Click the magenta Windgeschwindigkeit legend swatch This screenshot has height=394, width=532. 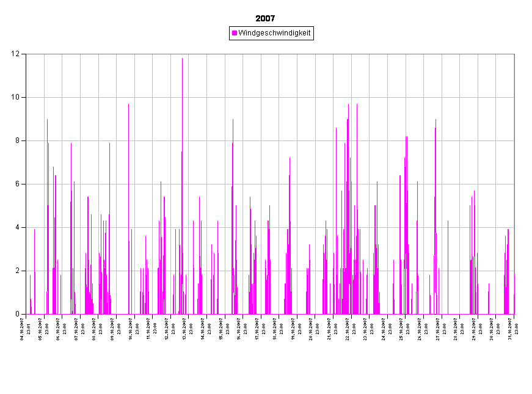pyautogui.click(x=235, y=33)
